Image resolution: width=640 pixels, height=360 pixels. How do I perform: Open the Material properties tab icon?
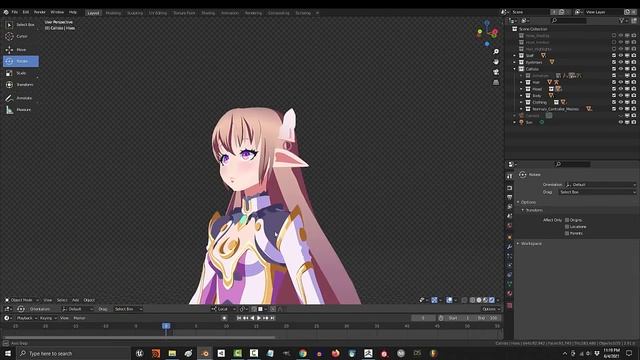(x=509, y=293)
